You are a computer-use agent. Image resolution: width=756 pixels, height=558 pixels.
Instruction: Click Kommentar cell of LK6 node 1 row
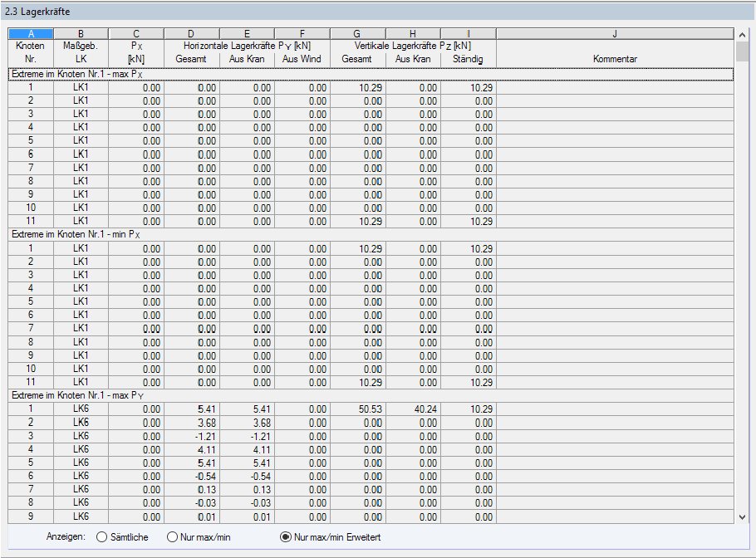[x=615, y=409]
